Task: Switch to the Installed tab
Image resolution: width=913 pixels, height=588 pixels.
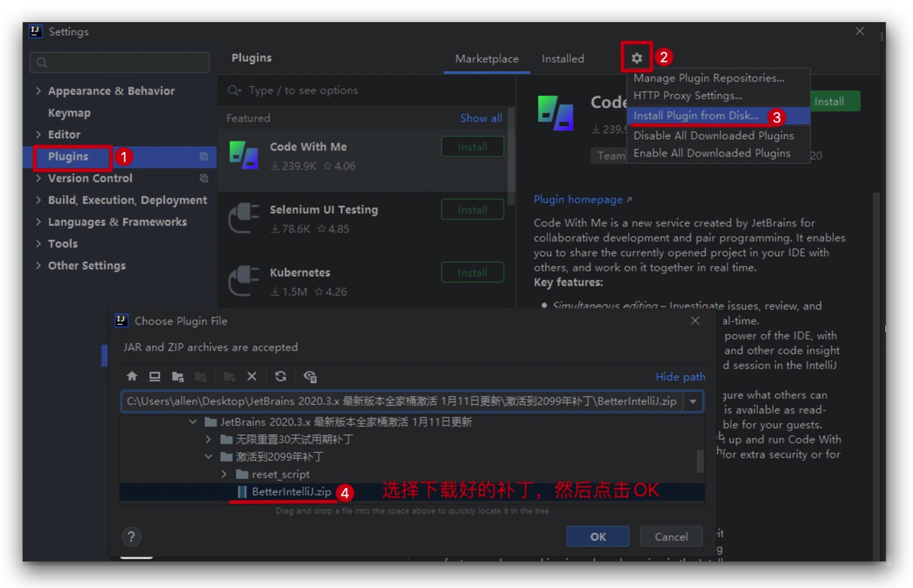Action: pos(562,58)
